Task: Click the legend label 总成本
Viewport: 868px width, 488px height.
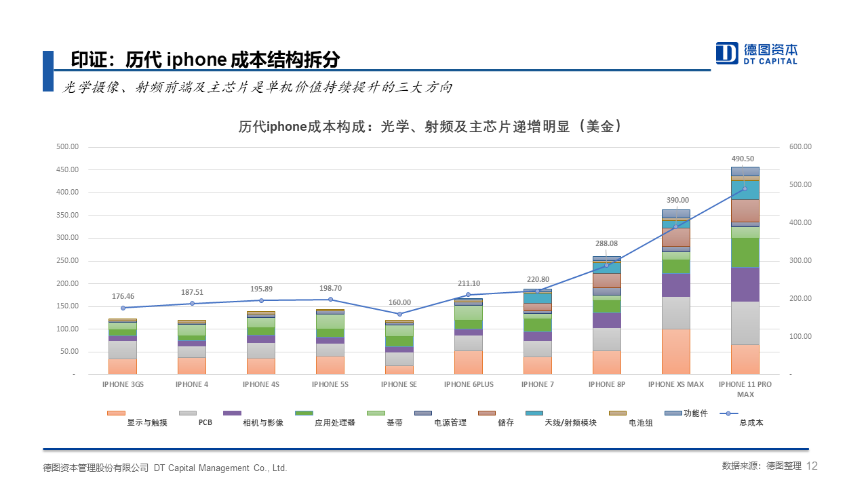Action: point(751,423)
